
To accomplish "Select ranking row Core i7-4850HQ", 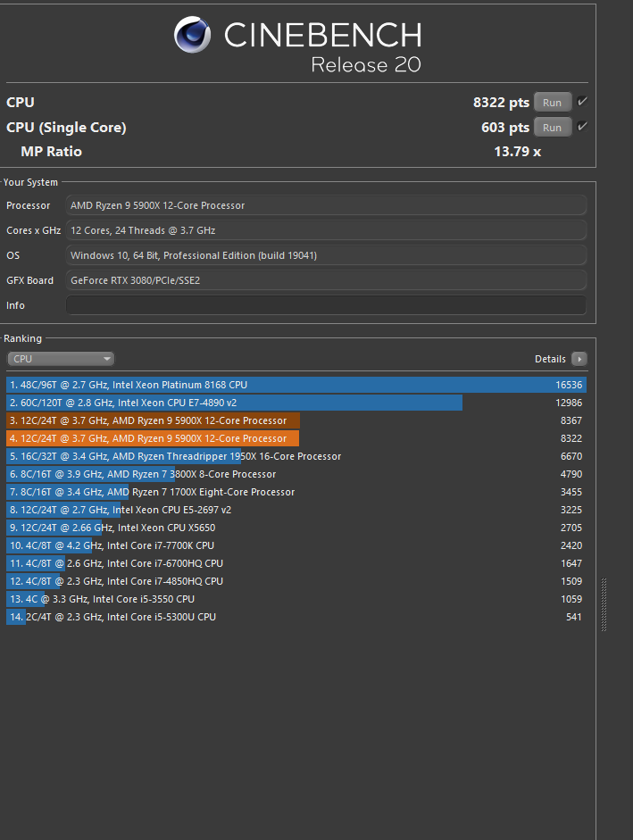I will (x=296, y=581).
